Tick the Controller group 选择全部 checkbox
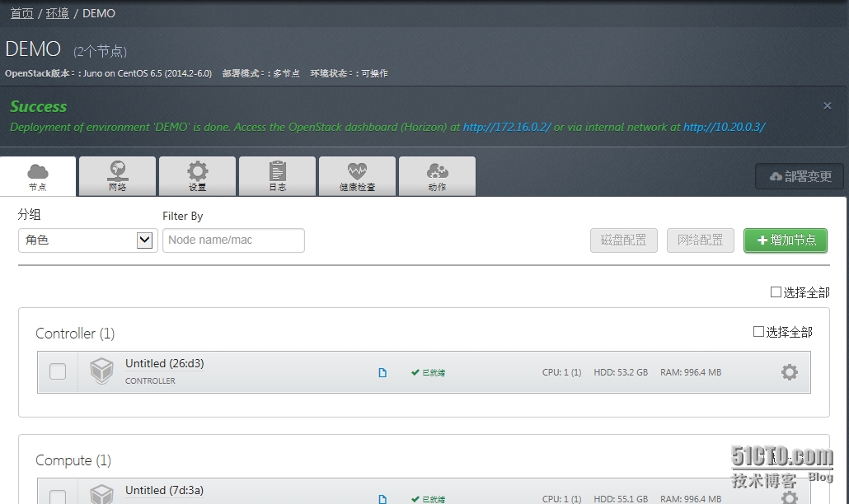Screen dimensions: 849x504 pyautogui.click(x=758, y=332)
